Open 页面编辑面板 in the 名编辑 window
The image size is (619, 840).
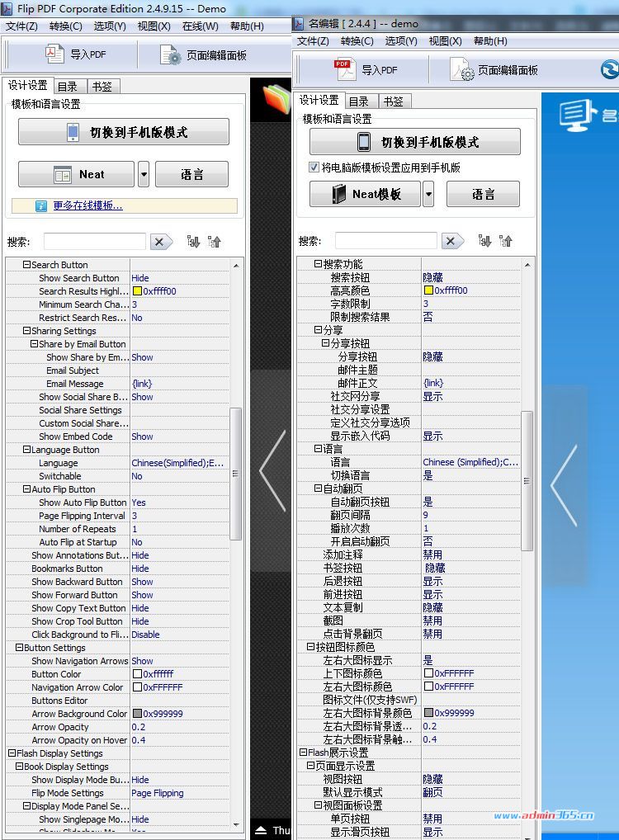tap(494, 69)
